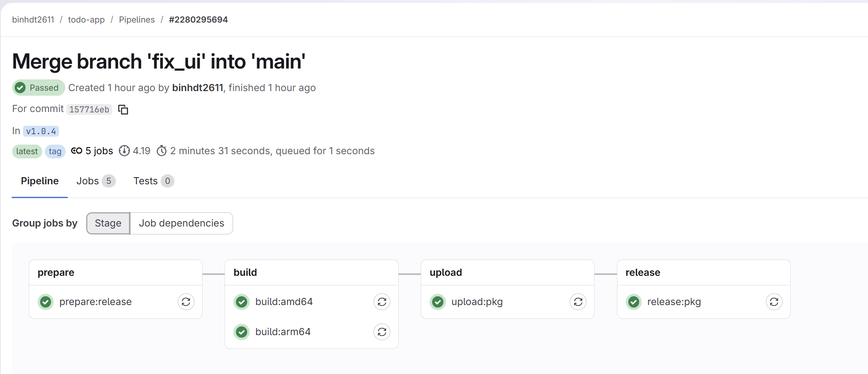Select the Pipeline tab
868x374 pixels.
click(40, 181)
